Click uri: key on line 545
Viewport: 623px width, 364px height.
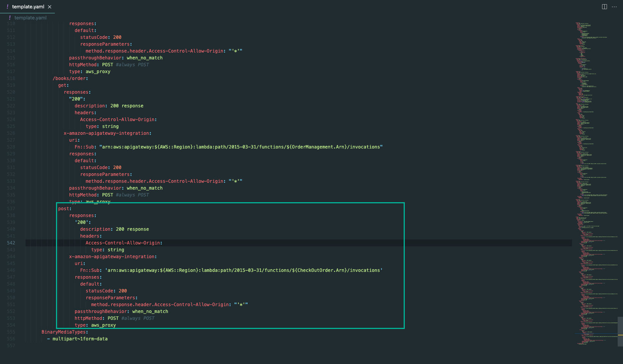click(x=80, y=263)
